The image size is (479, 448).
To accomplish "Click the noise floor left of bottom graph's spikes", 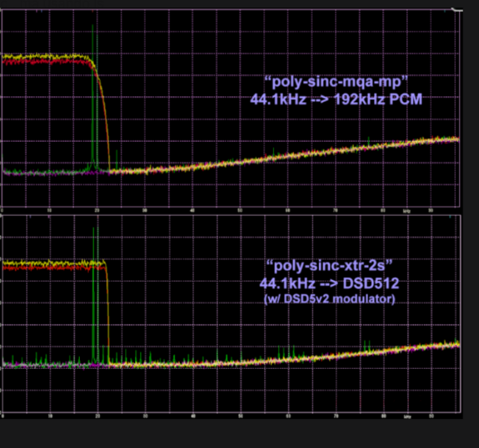I will (45, 365).
